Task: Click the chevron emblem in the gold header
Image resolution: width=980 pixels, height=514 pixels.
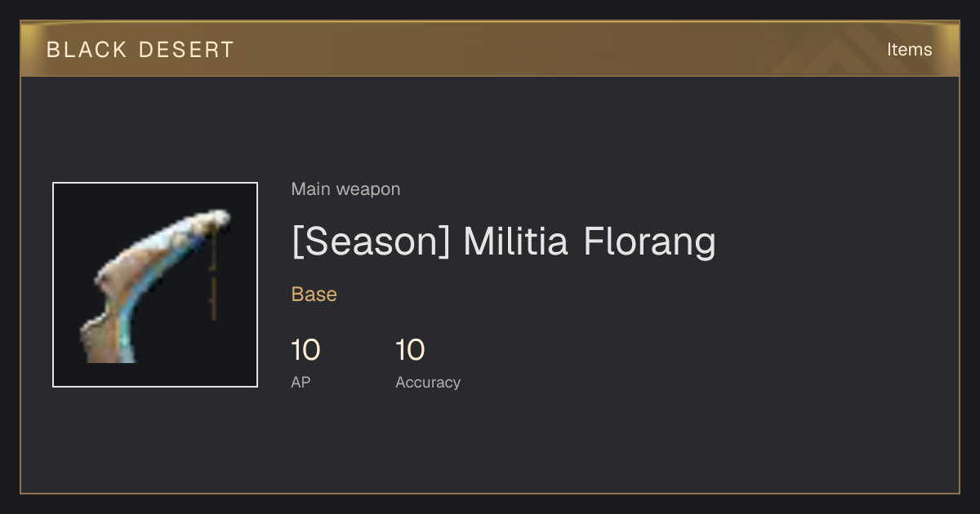Action: click(849, 50)
